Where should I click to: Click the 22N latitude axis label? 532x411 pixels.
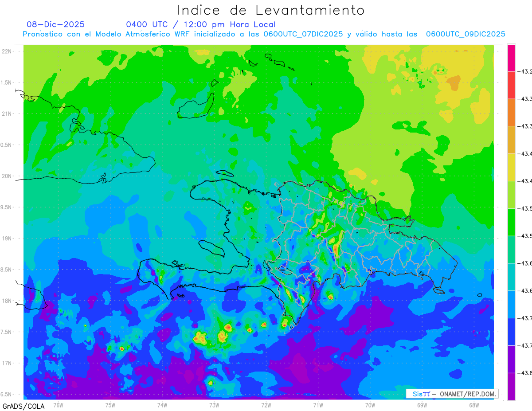click(7, 51)
